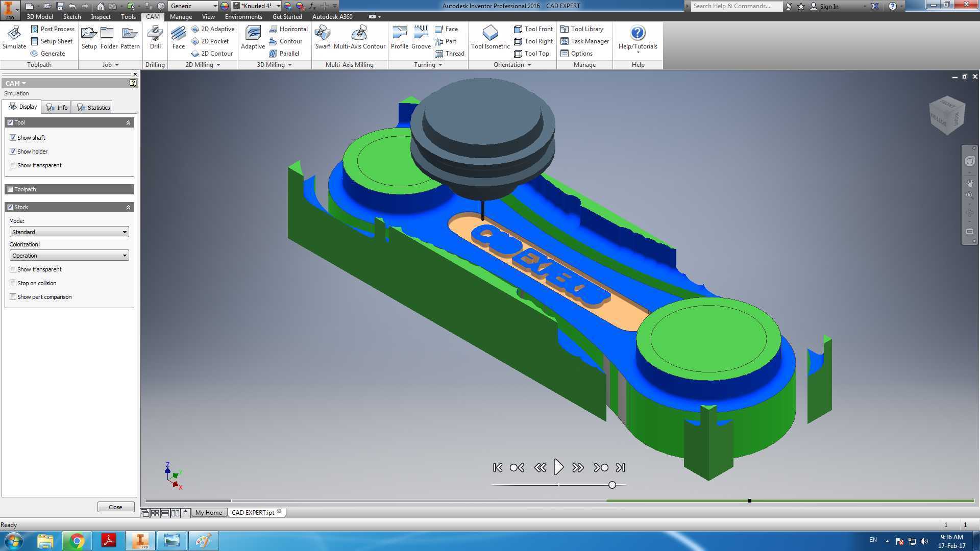Toggle the Tool section checkbox
Image resolution: width=980 pixels, height=551 pixels.
tap(10, 122)
